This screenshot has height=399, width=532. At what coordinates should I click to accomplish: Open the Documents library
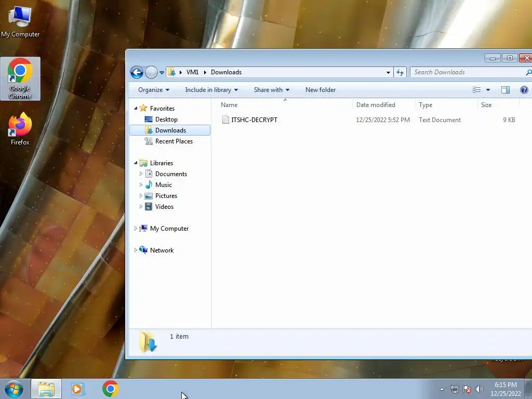point(171,174)
